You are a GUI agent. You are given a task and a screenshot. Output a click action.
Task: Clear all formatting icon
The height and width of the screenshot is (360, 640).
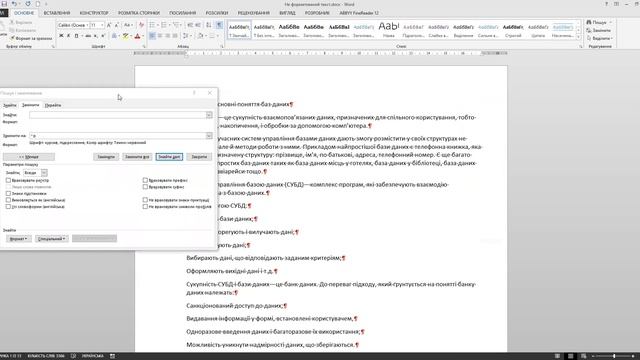(x=141, y=25)
